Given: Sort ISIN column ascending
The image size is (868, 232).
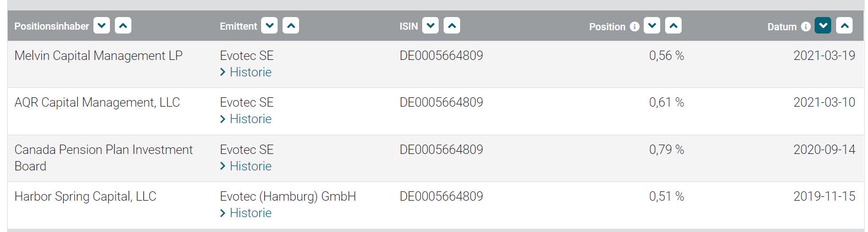Looking at the screenshot, I should [452, 26].
